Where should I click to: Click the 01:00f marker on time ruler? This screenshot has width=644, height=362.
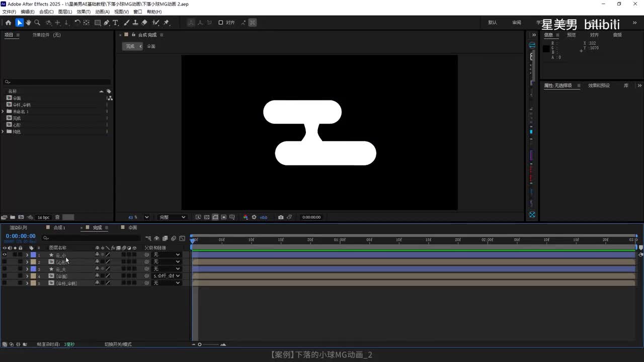pos(340,240)
